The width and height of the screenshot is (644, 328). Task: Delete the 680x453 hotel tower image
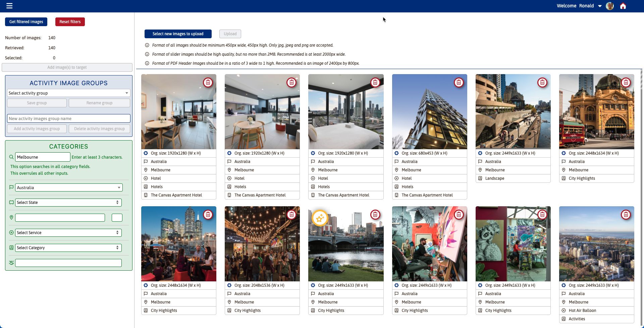point(459,83)
